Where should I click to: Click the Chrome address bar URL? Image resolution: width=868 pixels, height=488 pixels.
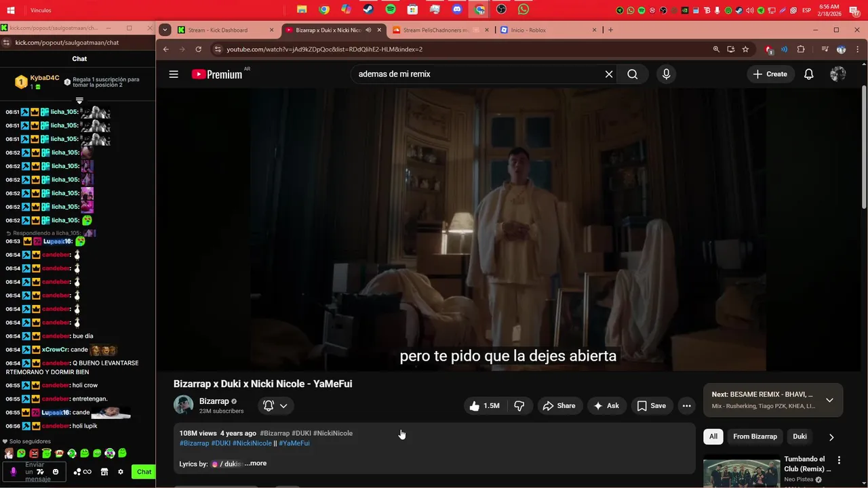(x=325, y=49)
